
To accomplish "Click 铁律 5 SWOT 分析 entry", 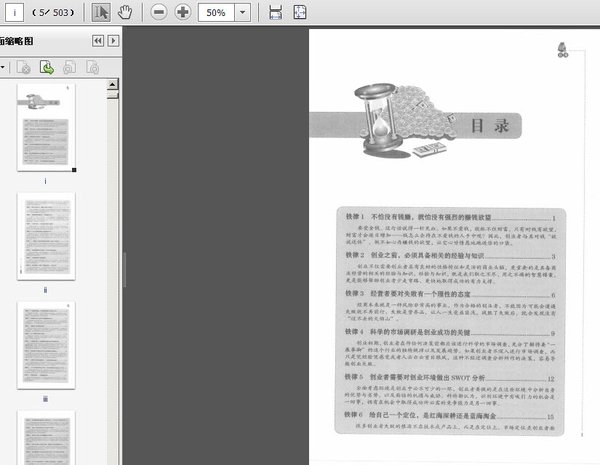I will (x=450, y=378).
